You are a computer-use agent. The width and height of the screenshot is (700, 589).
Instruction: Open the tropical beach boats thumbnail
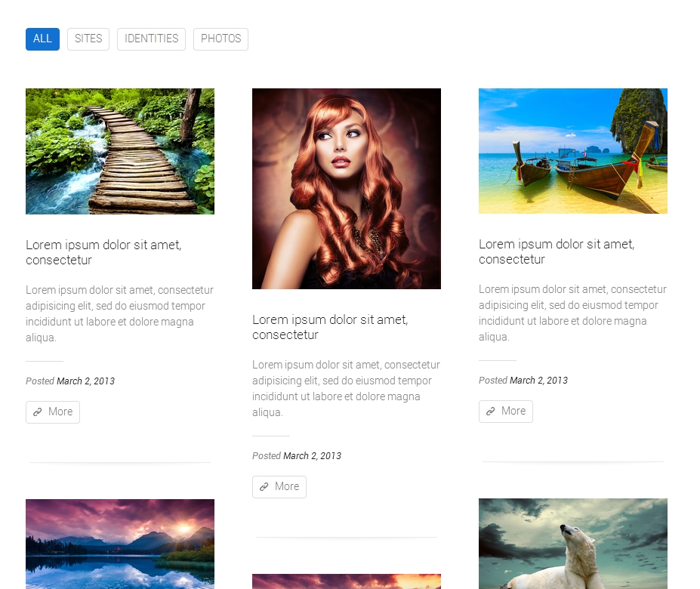pos(573,151)
